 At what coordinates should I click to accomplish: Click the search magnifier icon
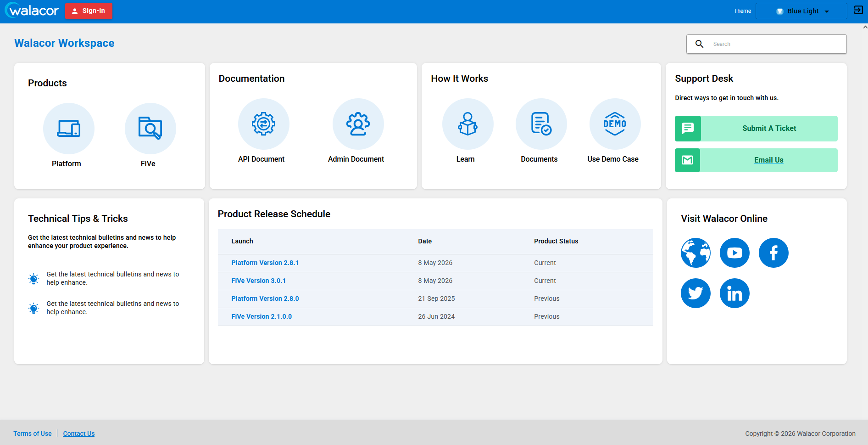coord(700,44)
